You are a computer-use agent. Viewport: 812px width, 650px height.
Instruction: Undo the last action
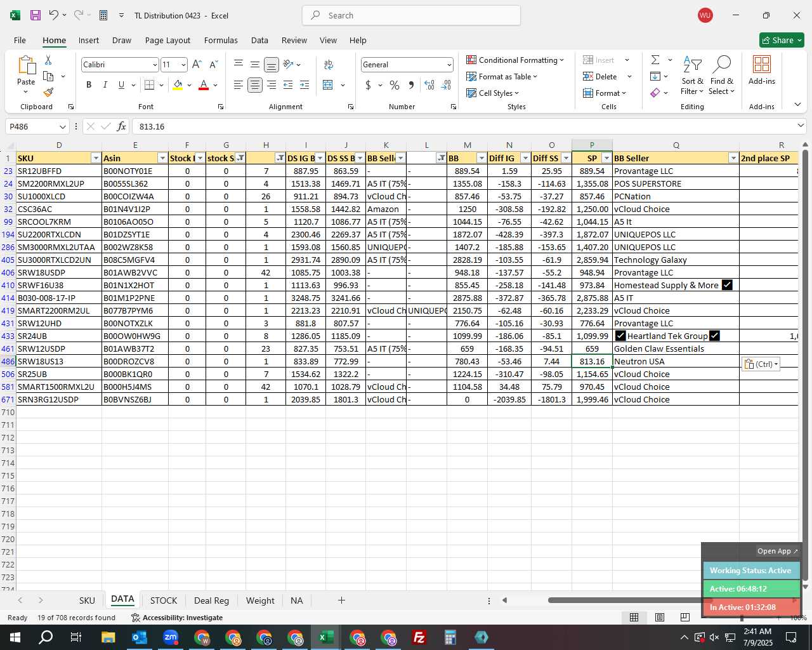tap(54, 15)
